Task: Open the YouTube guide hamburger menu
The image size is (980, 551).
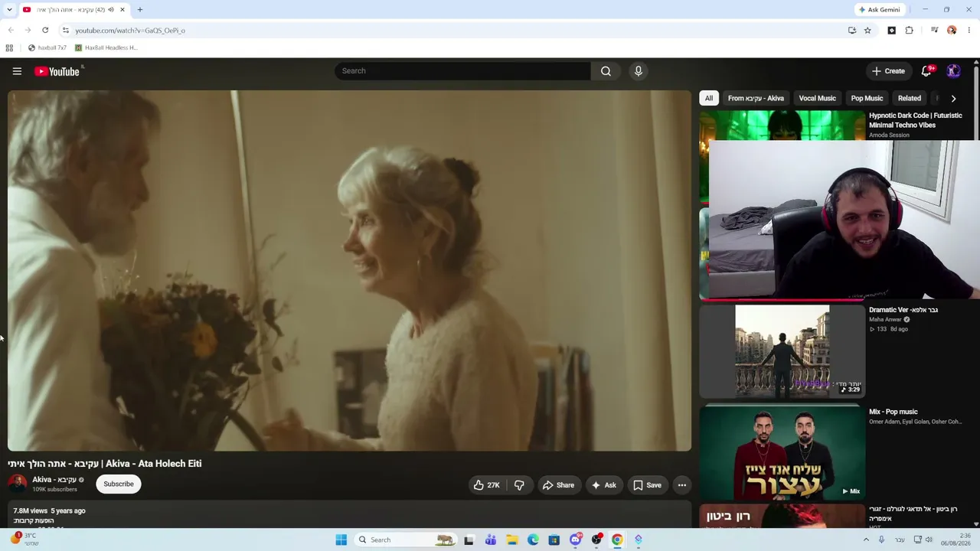Action: point(17,71)
